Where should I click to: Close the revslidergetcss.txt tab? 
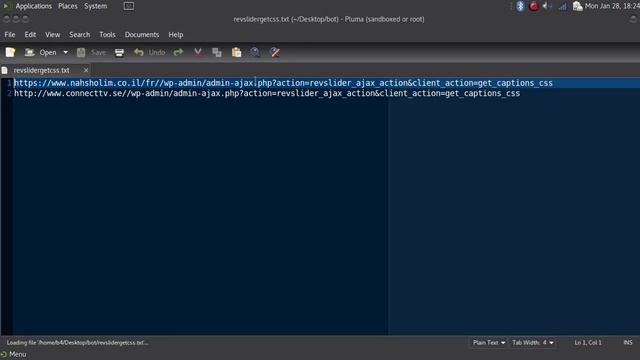(x=86, y=70)
